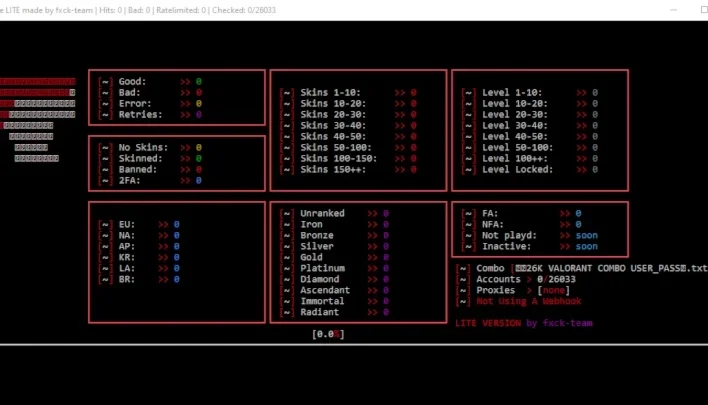Pick the 'LA:' region row
This screenshot has height=405, width=708.
point(139,269)
